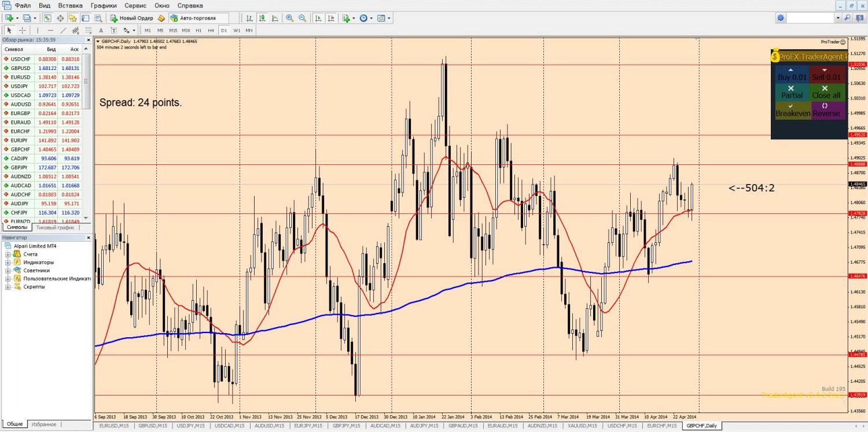Switch to Тиковый график tab

pos(55,227)
